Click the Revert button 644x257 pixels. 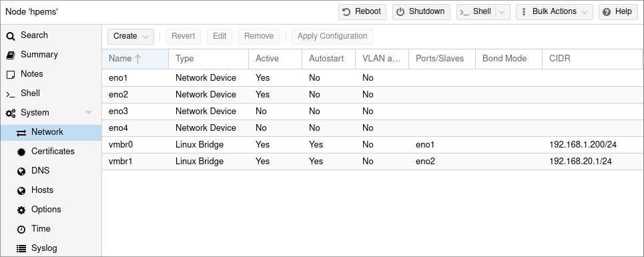point(183,36)
